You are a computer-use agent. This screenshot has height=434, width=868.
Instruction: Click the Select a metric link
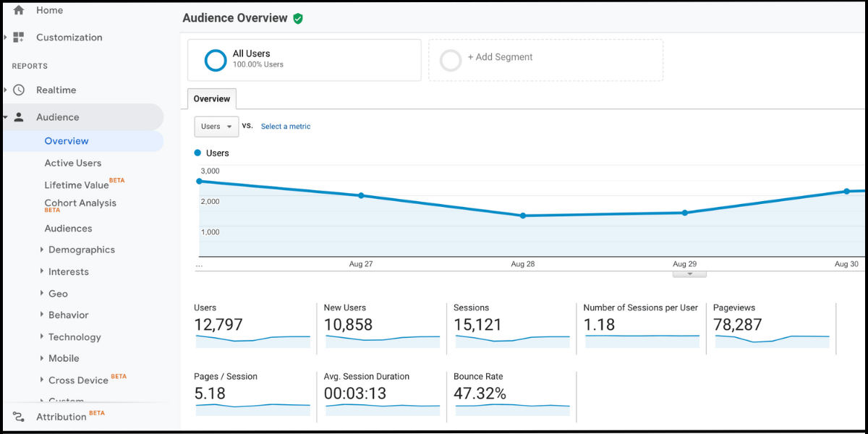[x=285, y=126]
